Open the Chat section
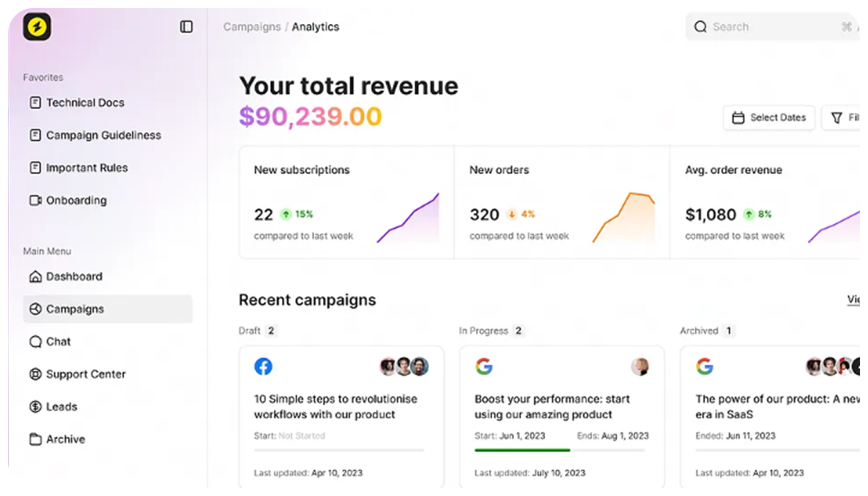The image size is (868, 496). point(58,341)
